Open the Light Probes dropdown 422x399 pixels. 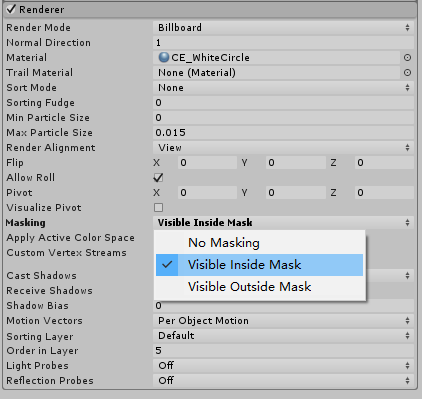(283, 366)
